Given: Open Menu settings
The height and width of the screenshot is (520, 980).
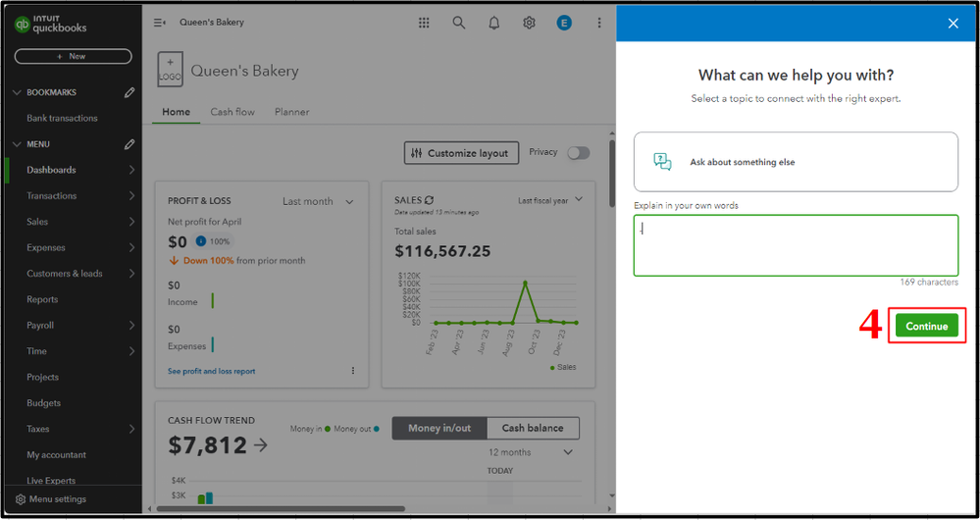Looking at the screenshot, I should 51,499.
